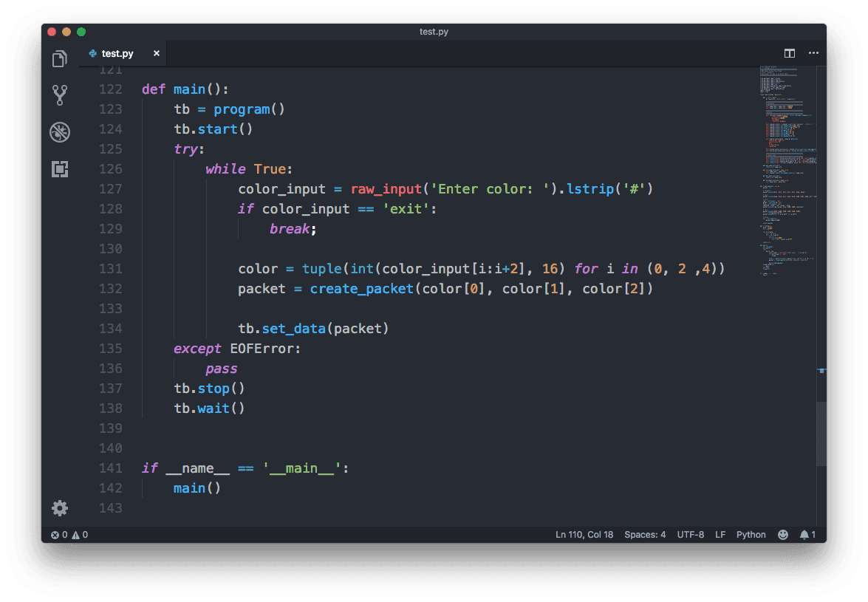Image resolution: width=868 pixels, height=602 pixels.
Task: Click the feedback smiley icon
Action: (x=783, y=535)
